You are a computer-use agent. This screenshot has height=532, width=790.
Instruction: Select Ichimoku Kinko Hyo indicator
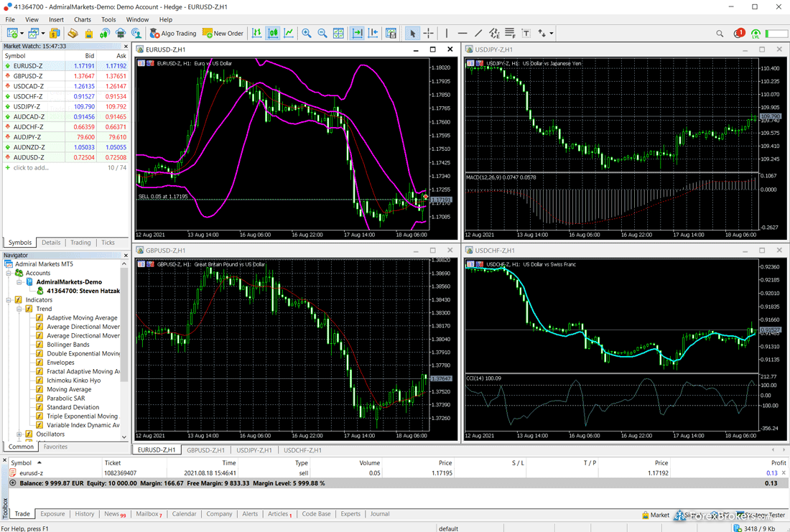[73, 381]
